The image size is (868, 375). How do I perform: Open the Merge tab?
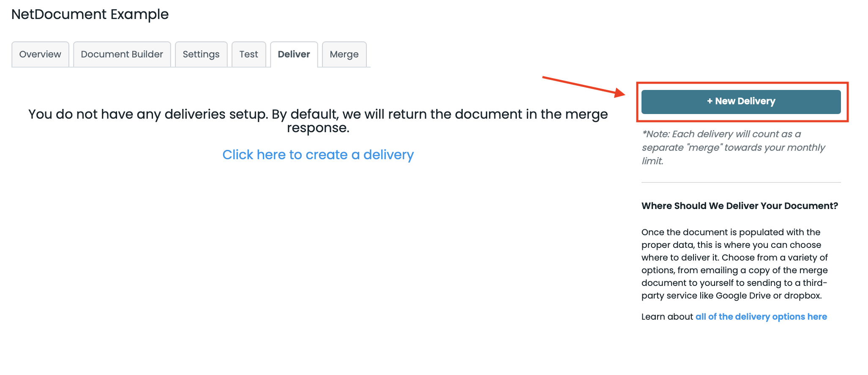[x=344, y=54]
